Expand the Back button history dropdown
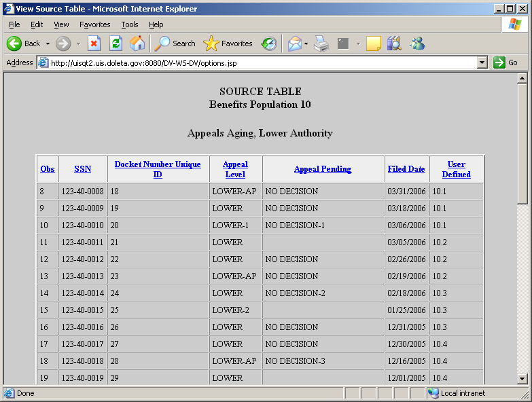532x402 pixels. tap(48, 43)
